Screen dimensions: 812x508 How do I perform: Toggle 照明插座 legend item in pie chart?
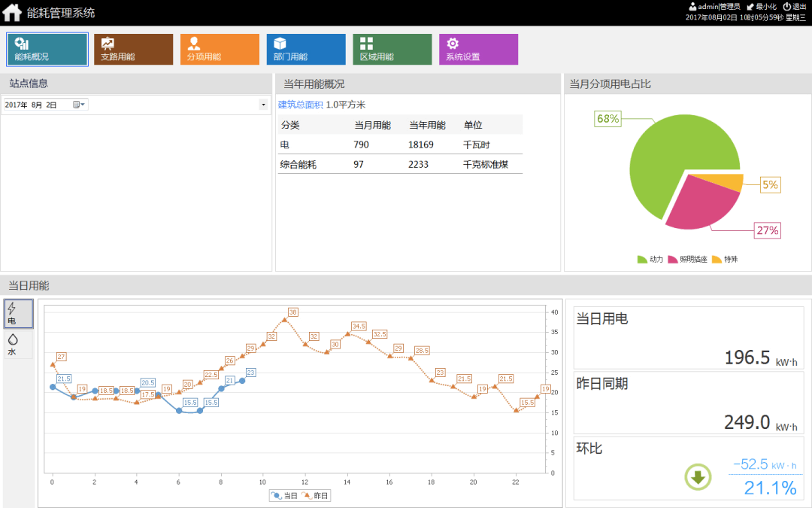point(688,259)
